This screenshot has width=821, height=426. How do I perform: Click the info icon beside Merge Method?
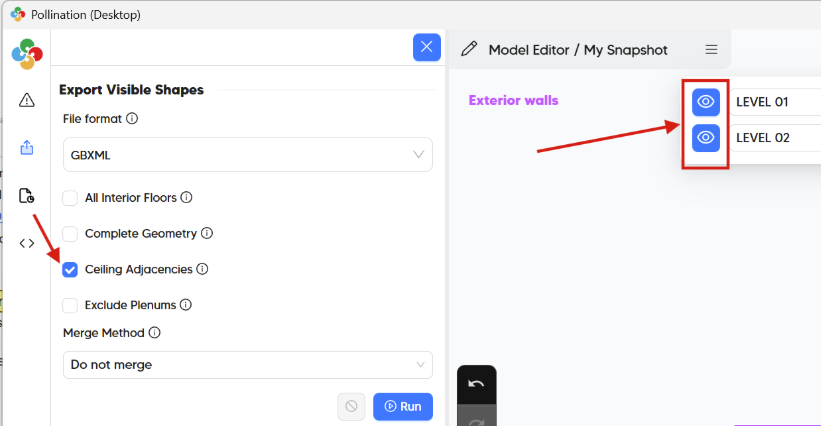[155, 333]
